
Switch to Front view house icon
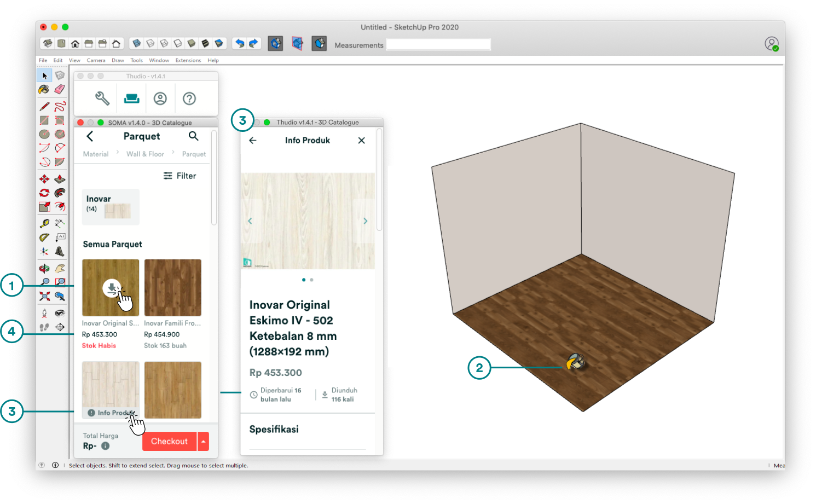(x=75, y=43)
